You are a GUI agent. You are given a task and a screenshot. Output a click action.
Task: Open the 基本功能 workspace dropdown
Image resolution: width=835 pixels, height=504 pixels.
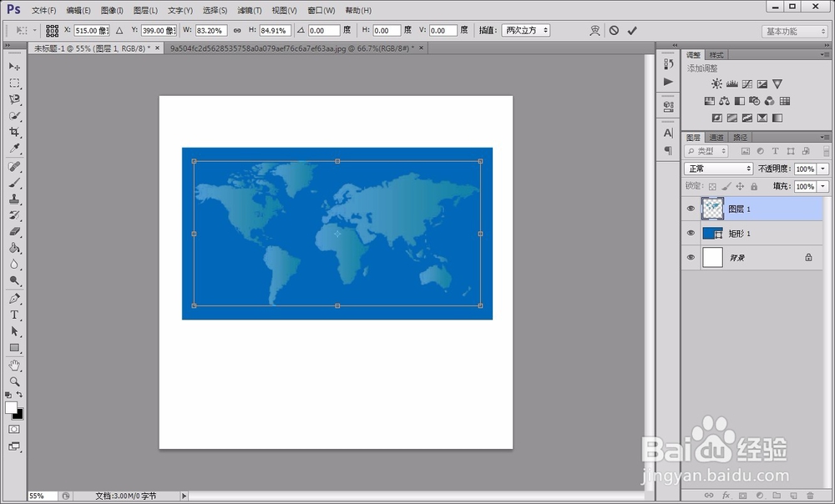pos(794,32)
